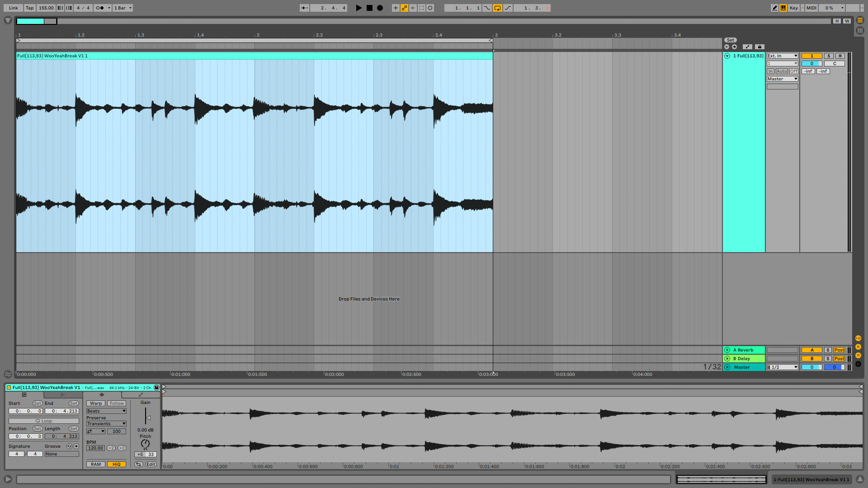
Task: Click the save-as-default disk icon in clip title
Action: click(x=156, y=388)
